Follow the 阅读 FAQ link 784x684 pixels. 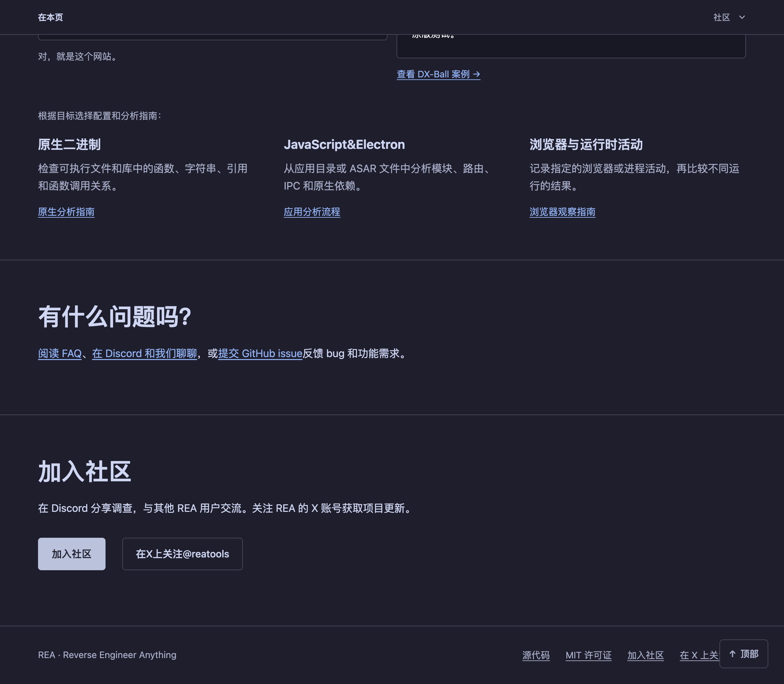tap(60, 353)
